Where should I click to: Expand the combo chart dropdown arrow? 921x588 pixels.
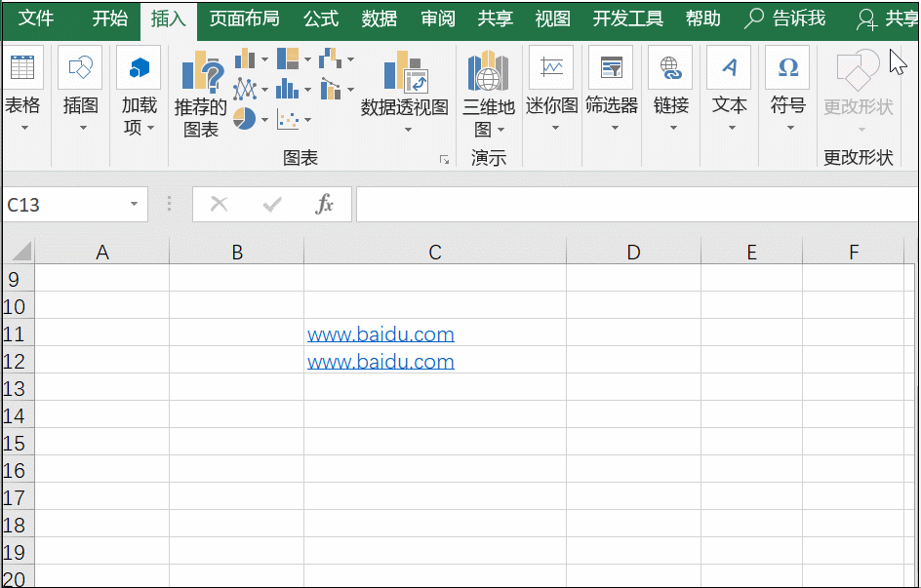(350, 90)
